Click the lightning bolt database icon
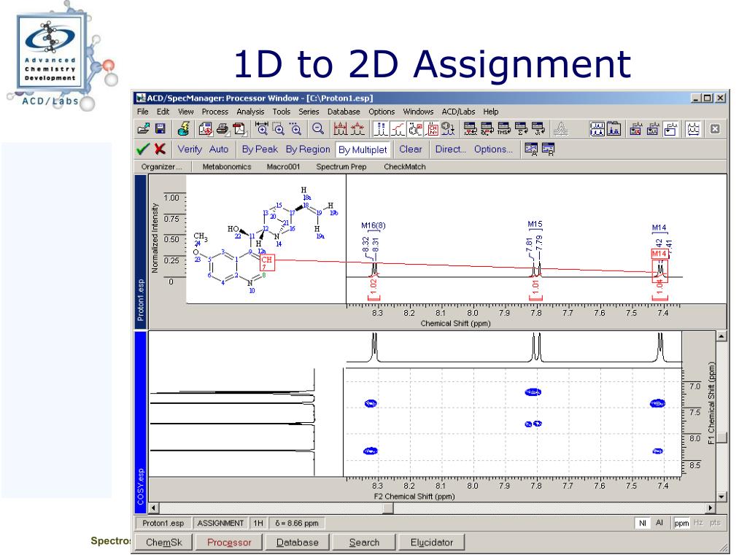The width and height of the screenshot is (747, 560). pos(183,128)
